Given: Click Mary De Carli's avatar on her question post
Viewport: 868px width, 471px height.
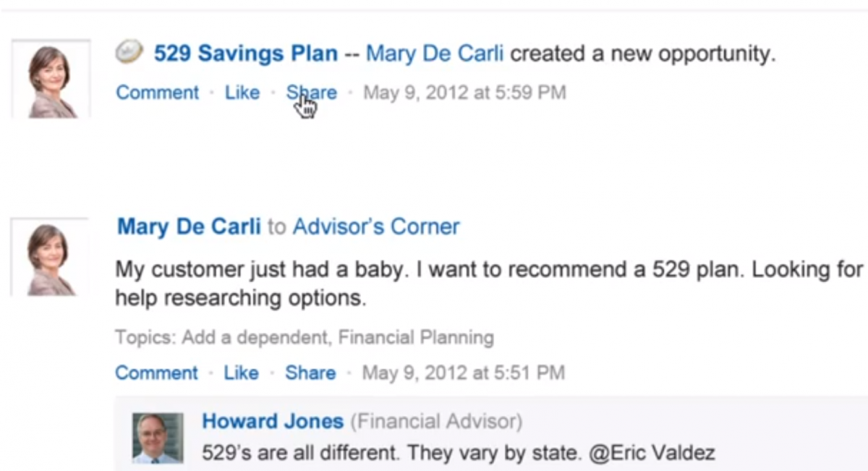Looking at the screenshot, I should 51,255.
